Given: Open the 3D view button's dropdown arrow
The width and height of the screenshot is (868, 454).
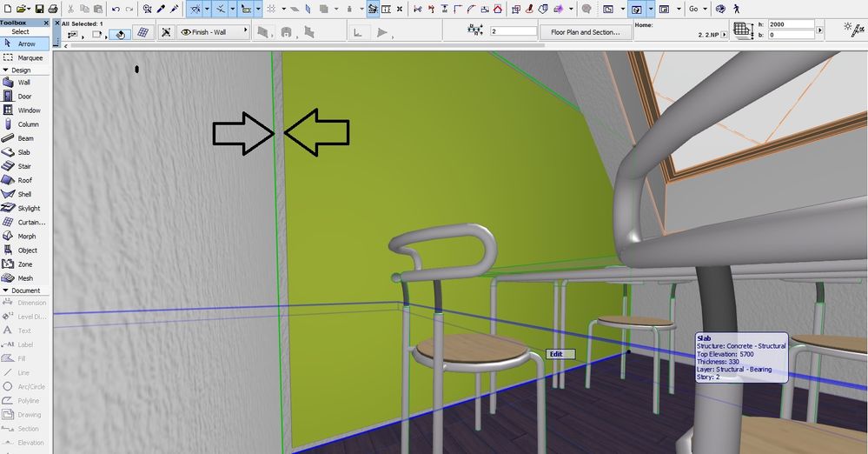Looking at the screenshot, I should pos(650,9).
